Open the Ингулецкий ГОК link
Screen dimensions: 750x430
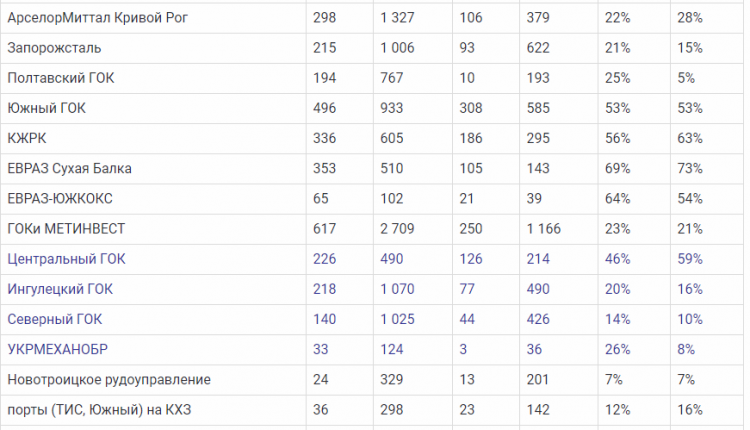60,289
